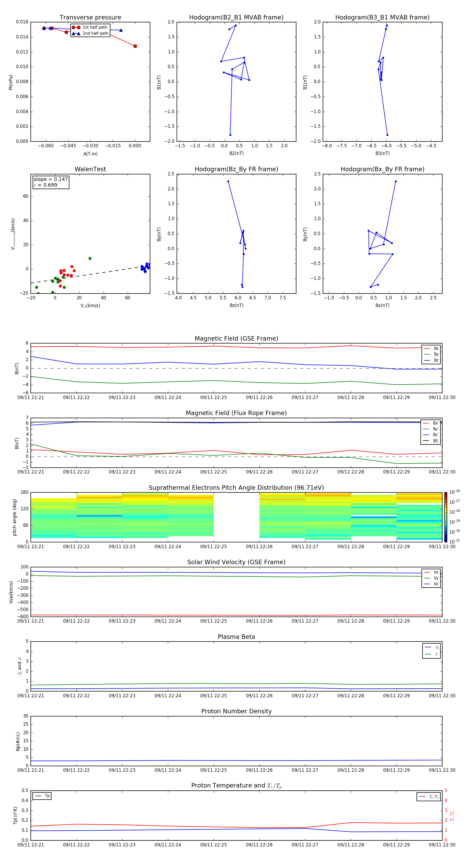This screenshot has height=868, width=473.
Task: Select Bz' in the Flux Rope legend
Action: pos(431,435)
